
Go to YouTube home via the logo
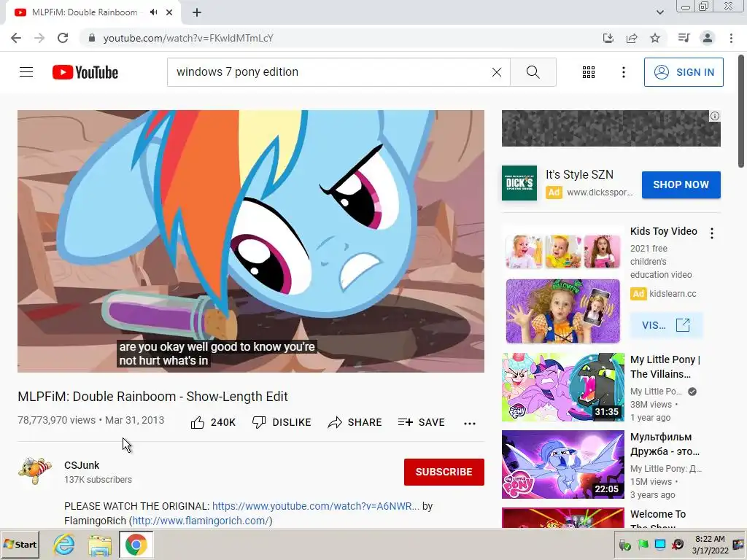coord(85,72)
